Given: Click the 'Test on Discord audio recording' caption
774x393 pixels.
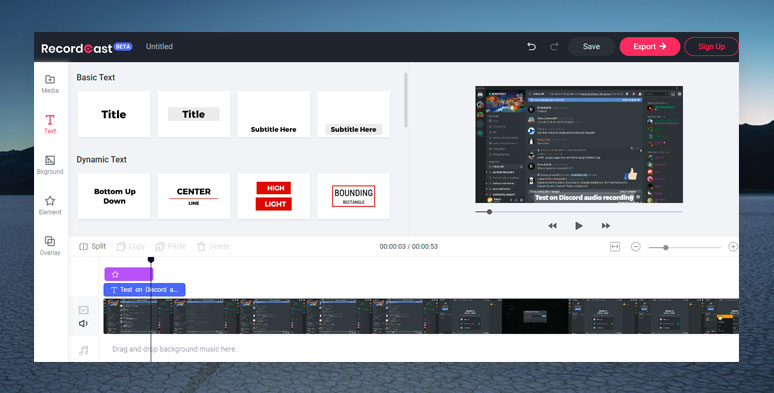Looking at the screenshot, I should click(583, 197).
